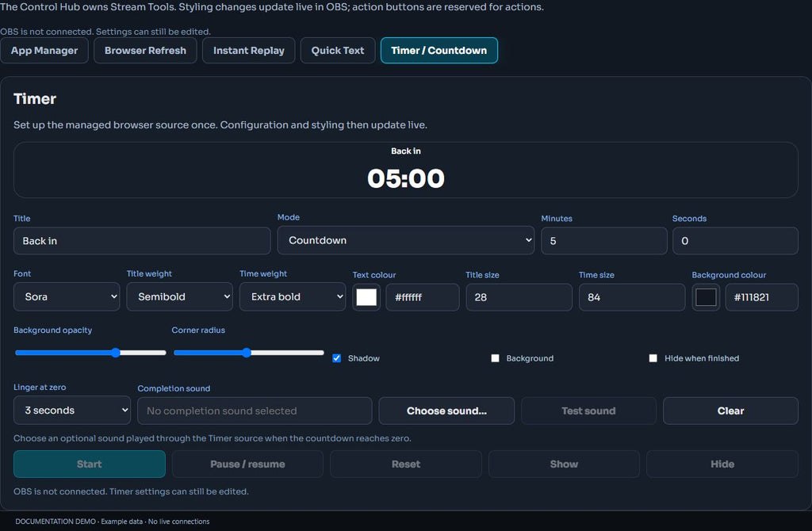Click the Clear sound button

tap(730, 411)
